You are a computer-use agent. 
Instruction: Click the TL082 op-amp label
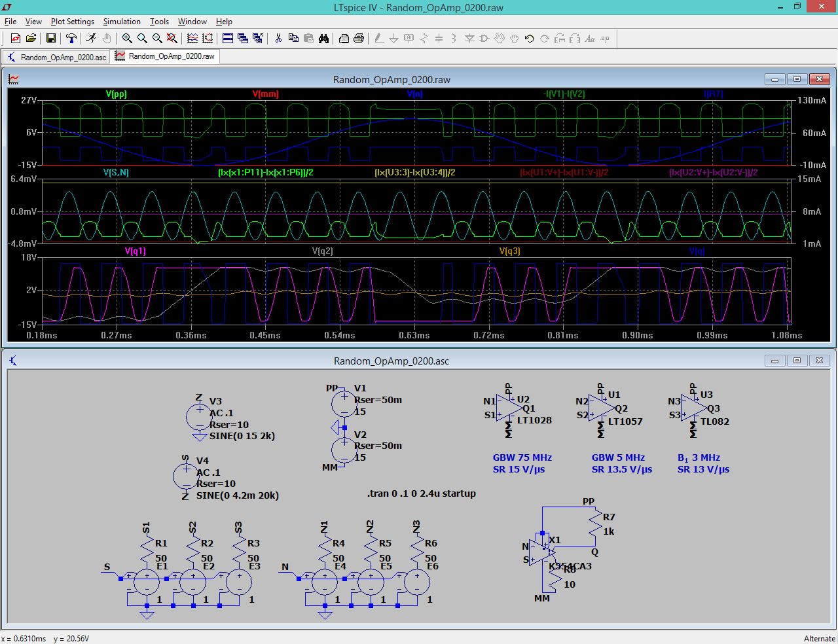tap(715, 421)
